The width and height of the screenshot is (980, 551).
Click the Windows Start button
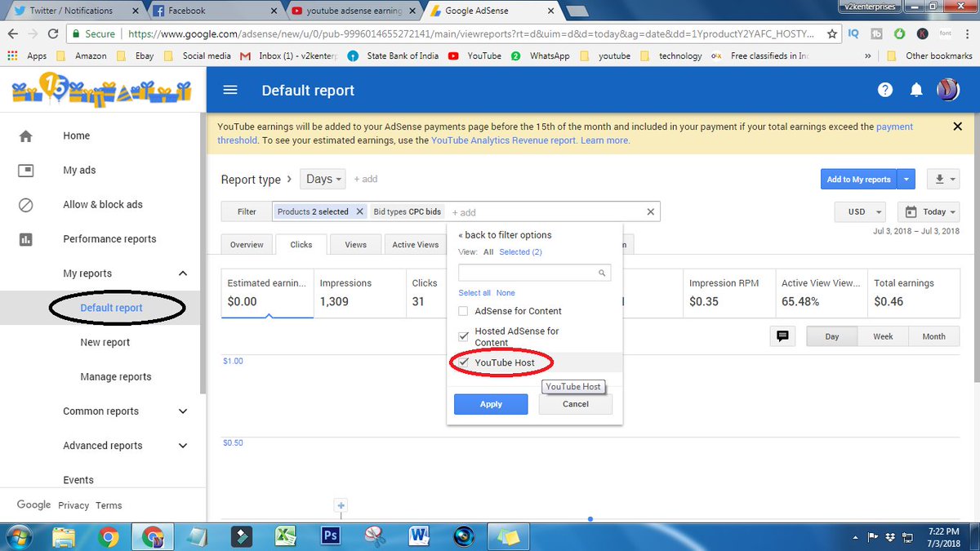[x=18, y=535]
